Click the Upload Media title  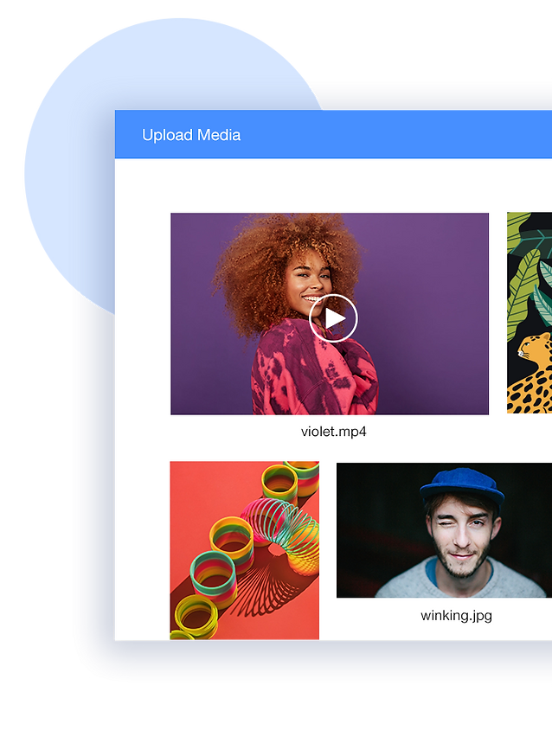(x=191, y=135)
